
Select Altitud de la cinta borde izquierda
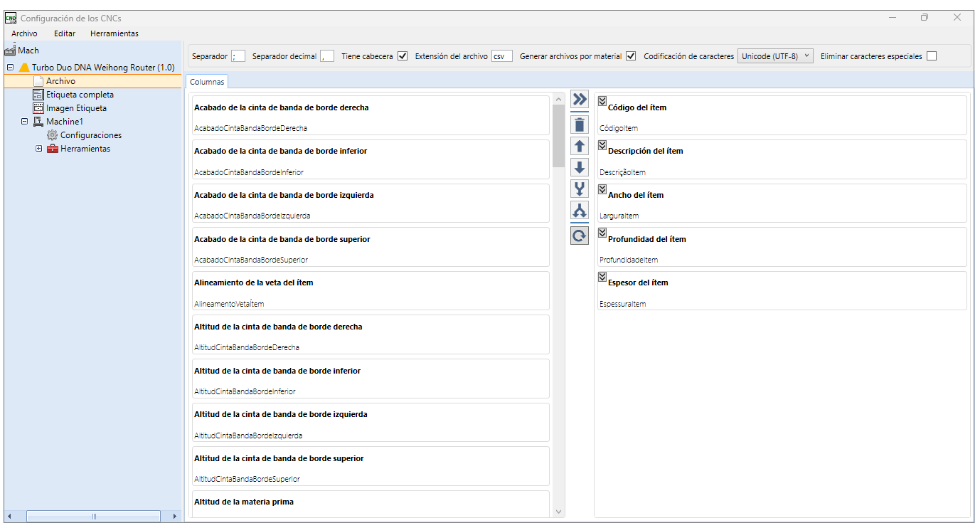(371, 423)
